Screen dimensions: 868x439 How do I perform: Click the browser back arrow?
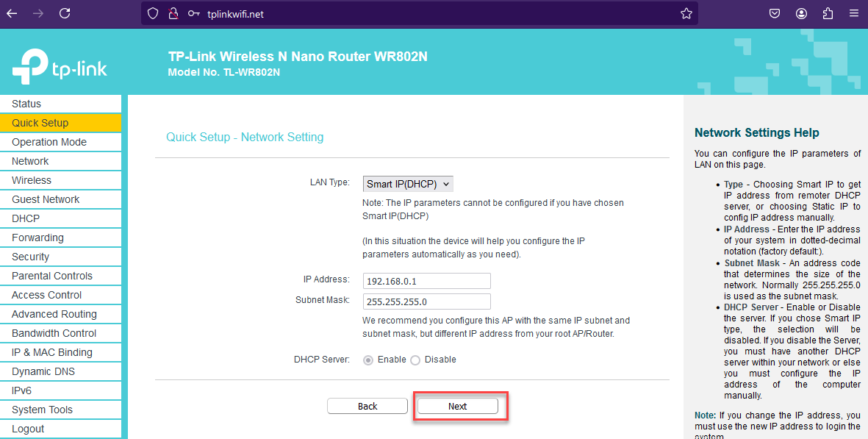click(12, 13)
